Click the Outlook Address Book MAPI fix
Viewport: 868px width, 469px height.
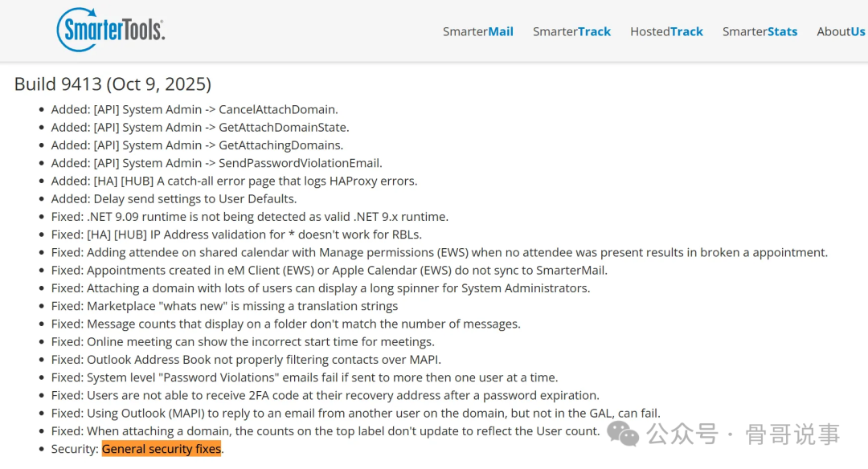coord(246,360)
